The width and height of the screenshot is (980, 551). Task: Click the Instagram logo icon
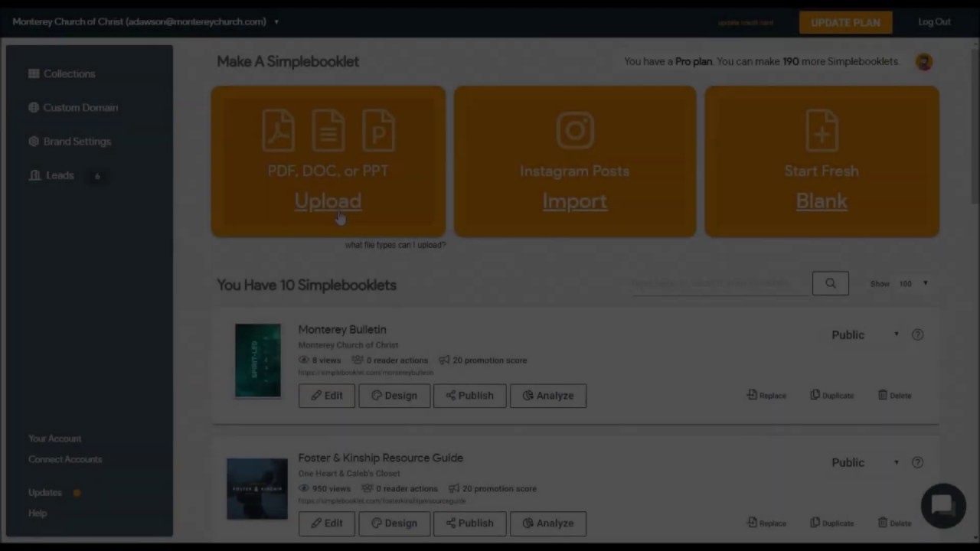[x=575, y=130]
